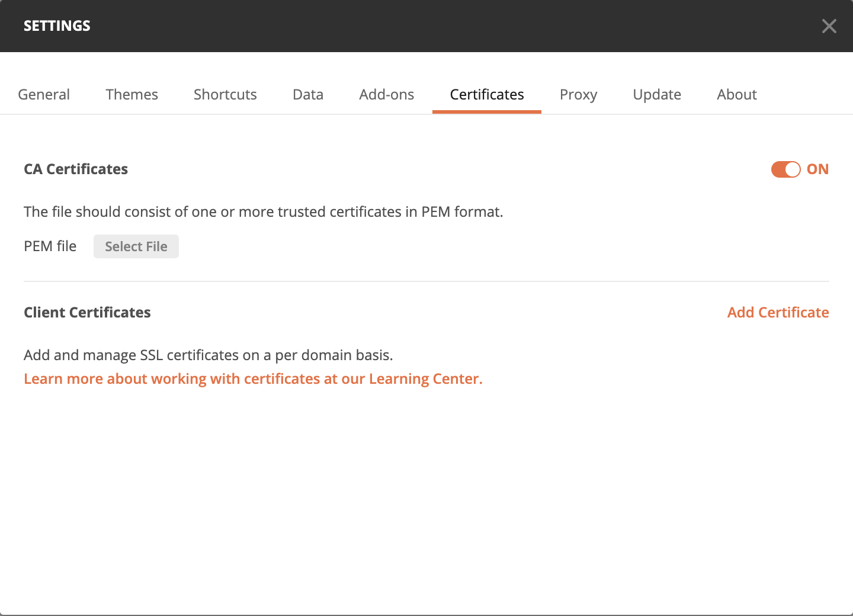The image size is (853, 616).
Task: Go to the Data tab
Action: coord(308,95)
